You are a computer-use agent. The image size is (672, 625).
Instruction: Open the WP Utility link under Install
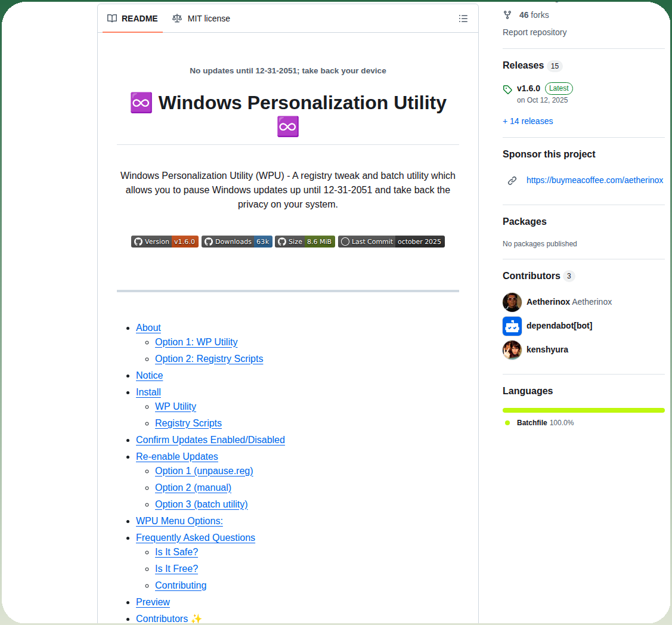[176, 407]
